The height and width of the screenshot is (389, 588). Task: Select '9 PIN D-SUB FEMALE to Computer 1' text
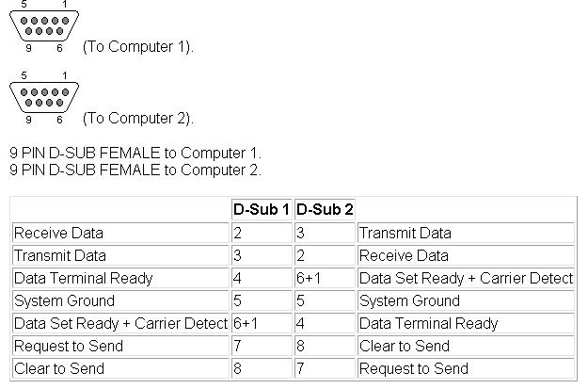tap(135, 154)
